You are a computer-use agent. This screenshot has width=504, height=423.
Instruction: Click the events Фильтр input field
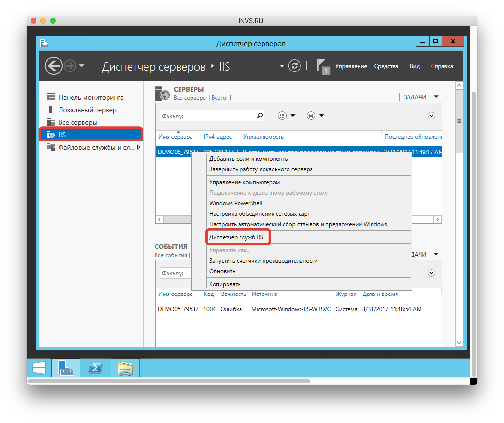176,273
